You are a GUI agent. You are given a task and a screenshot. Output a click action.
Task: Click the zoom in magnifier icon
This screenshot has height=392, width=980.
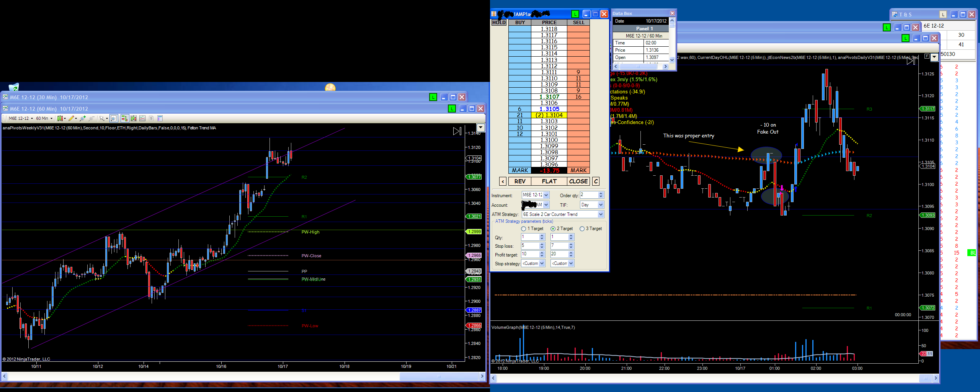[82, 118]
